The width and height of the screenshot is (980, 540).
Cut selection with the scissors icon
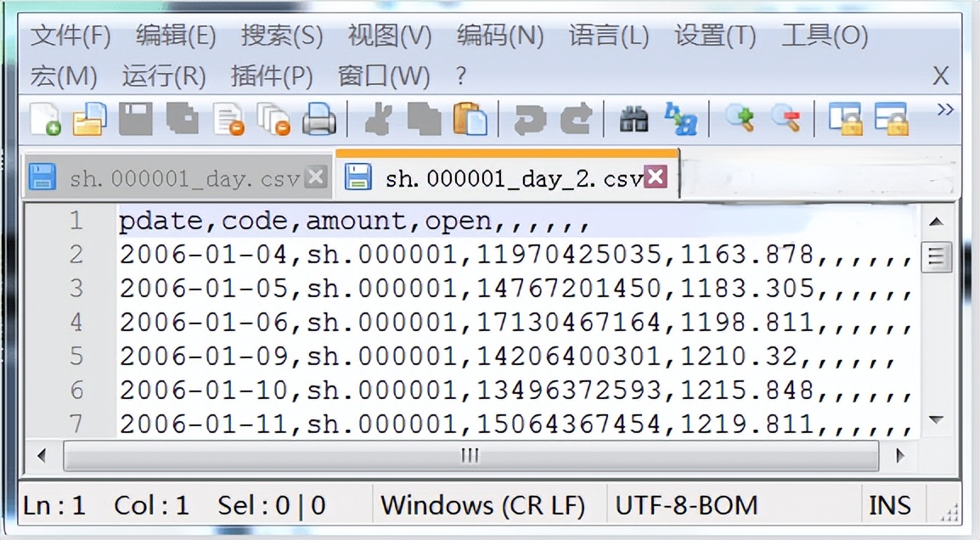click(x=378, y=119)
